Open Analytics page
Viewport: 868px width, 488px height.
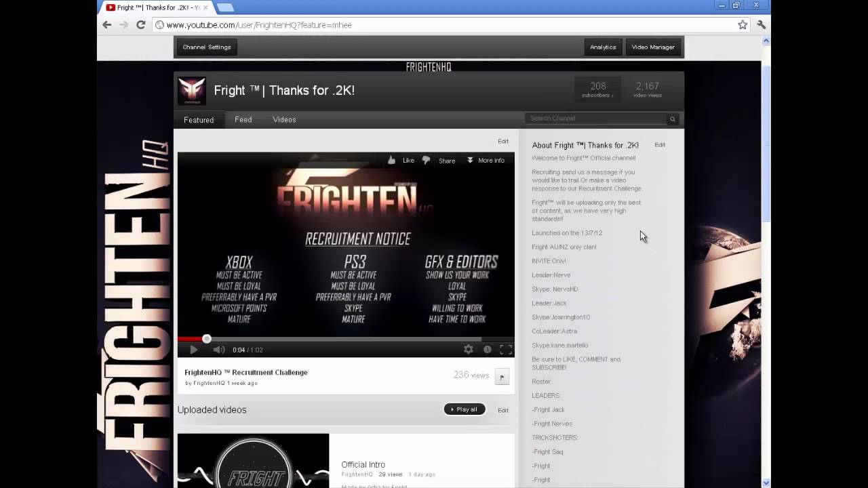click(603, 47)
